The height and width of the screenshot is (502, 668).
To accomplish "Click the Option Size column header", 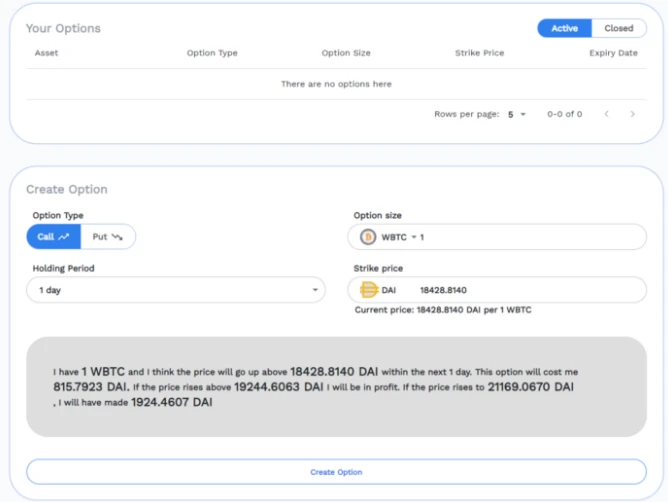I will click(346, 53).
